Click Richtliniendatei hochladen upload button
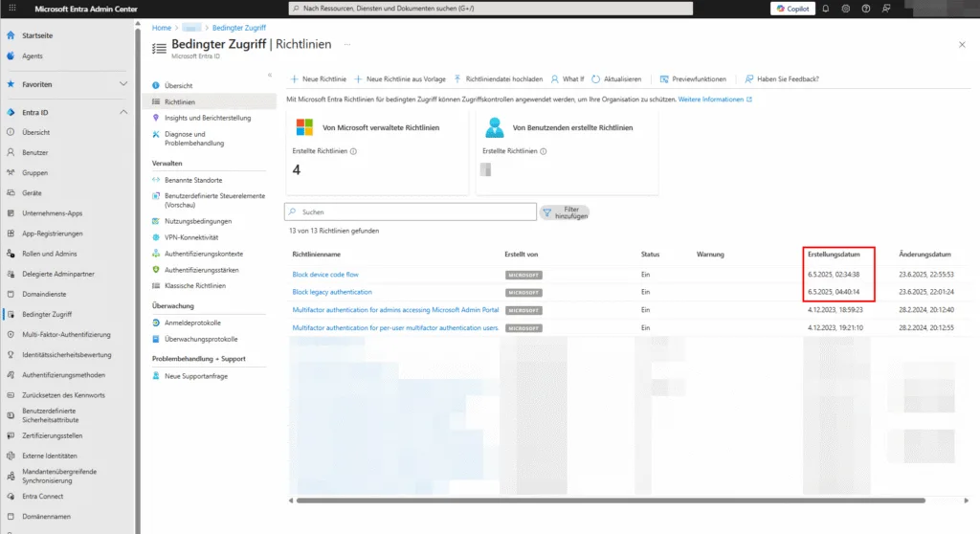The width and height of the screenshot is (980, 534). coord(498,79)
